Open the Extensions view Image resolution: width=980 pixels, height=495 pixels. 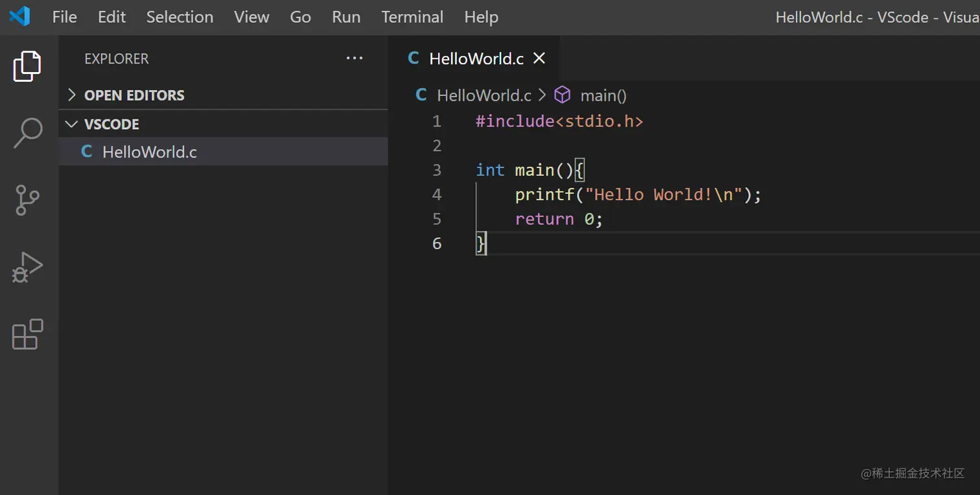(x=27, y=334)
